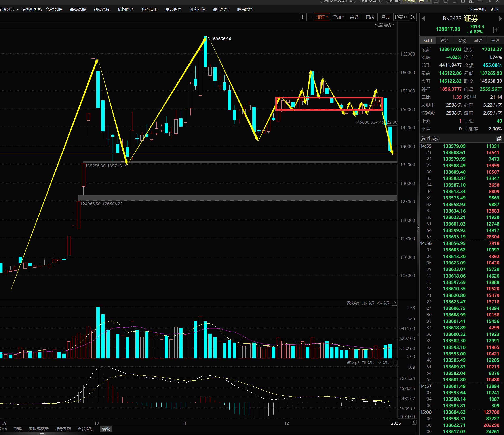Click the gap label 124966.50-126606.23
Viewport: 504px width, 435px height.
[x=101, y=204]
